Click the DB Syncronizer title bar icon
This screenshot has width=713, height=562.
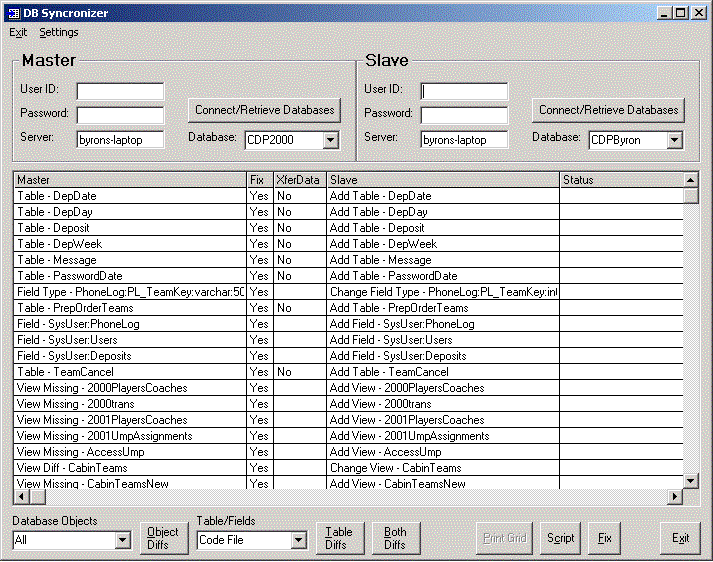point(14,13)
